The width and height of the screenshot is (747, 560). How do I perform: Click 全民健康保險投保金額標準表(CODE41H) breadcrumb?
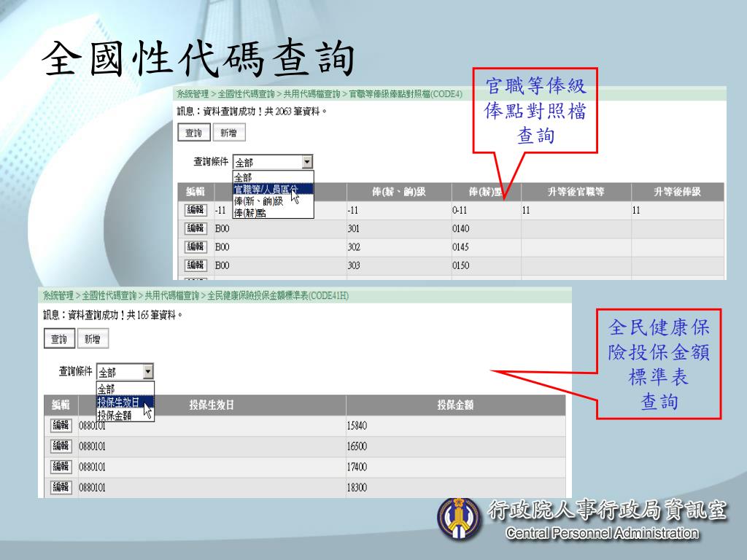pos(278,296)
